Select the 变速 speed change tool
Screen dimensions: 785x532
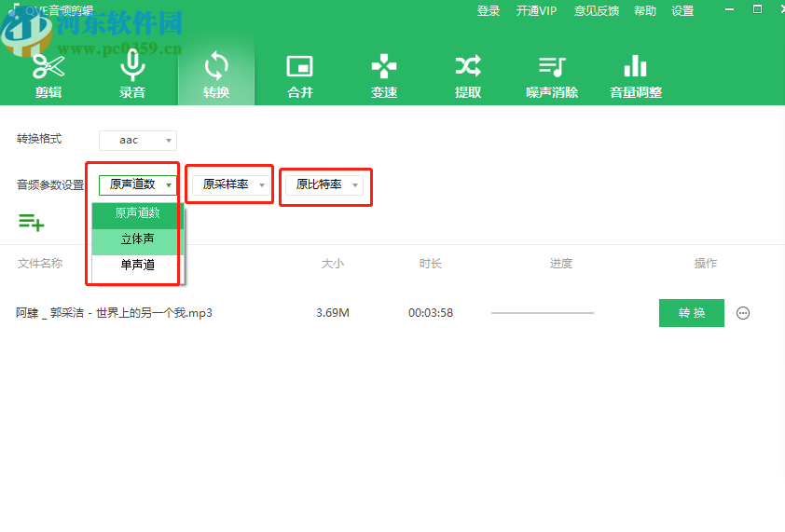click(383, 75)
